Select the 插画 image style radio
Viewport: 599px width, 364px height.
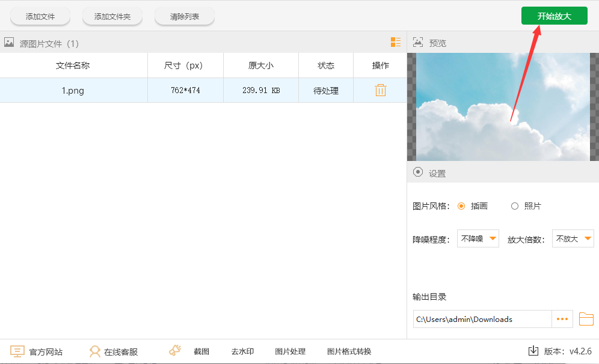462,206
